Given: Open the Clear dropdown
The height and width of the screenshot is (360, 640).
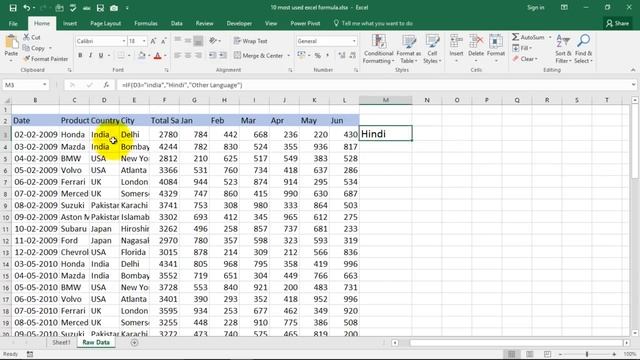Looking at the screenshot, I should point(525,59).
